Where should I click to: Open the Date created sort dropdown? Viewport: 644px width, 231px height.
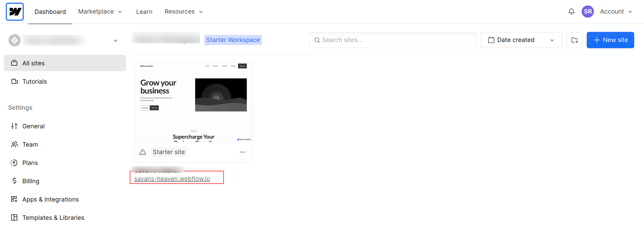tap(521, 40)
